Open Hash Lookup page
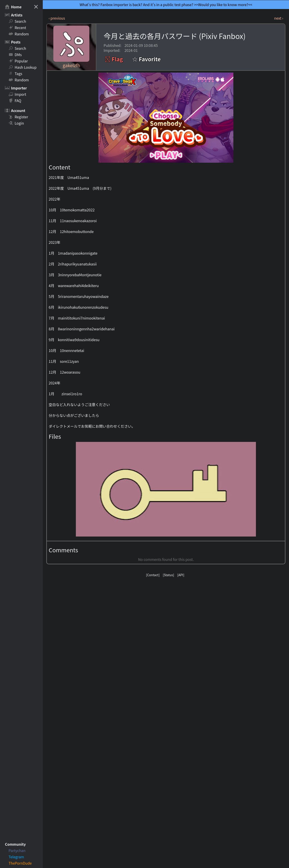 tap(26, 67)
